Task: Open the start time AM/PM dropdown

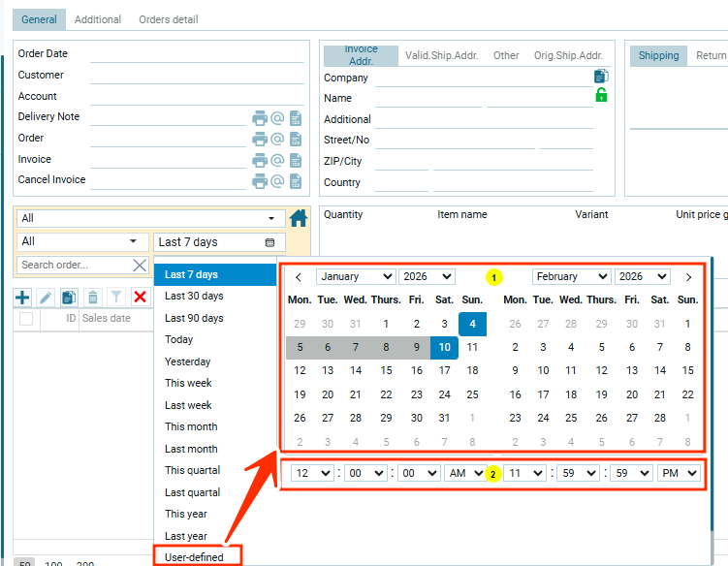Action: pyautogui.click(x=465, y=473)
